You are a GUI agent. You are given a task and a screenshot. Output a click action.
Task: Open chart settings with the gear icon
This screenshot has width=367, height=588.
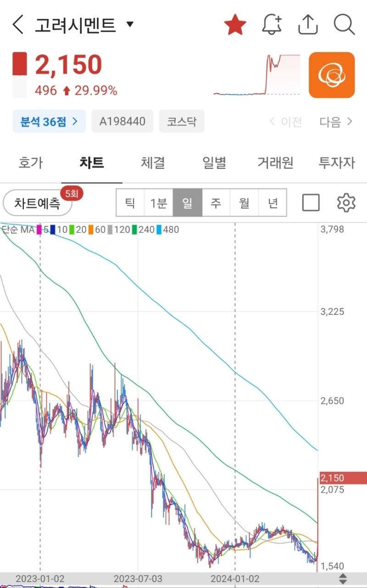tap(346, 202)
